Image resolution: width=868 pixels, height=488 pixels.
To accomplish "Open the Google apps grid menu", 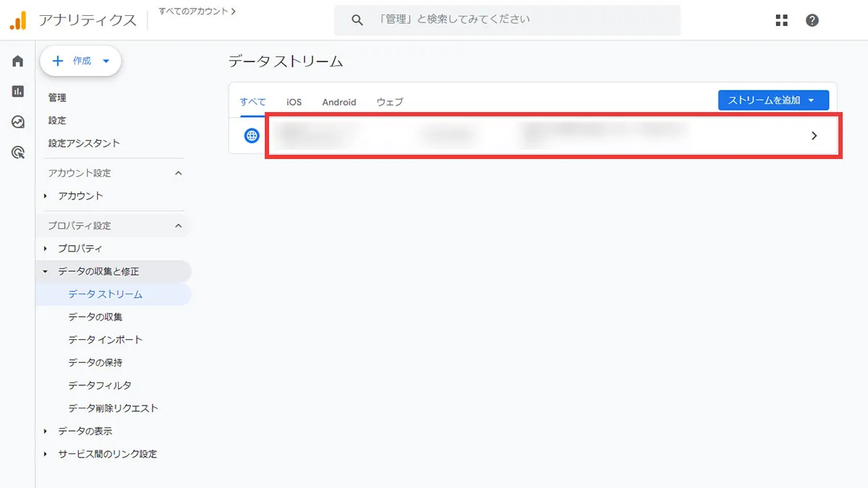I will pyautogui.click(x=781, y=20).
